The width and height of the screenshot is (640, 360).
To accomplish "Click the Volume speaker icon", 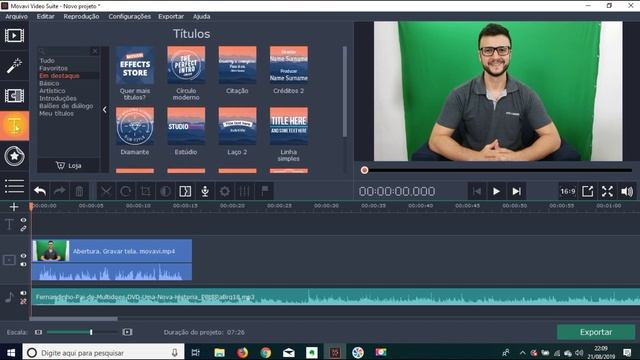I will pos(627,191).
